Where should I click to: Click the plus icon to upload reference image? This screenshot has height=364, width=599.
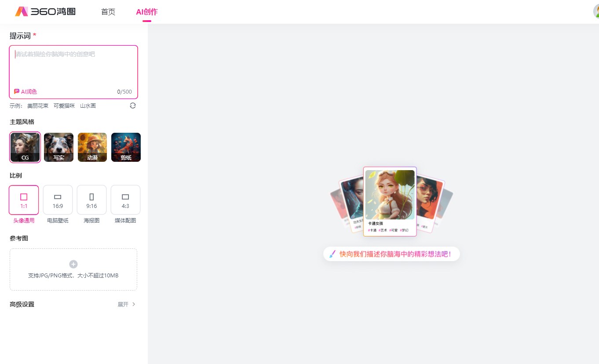tap(73, 264)
